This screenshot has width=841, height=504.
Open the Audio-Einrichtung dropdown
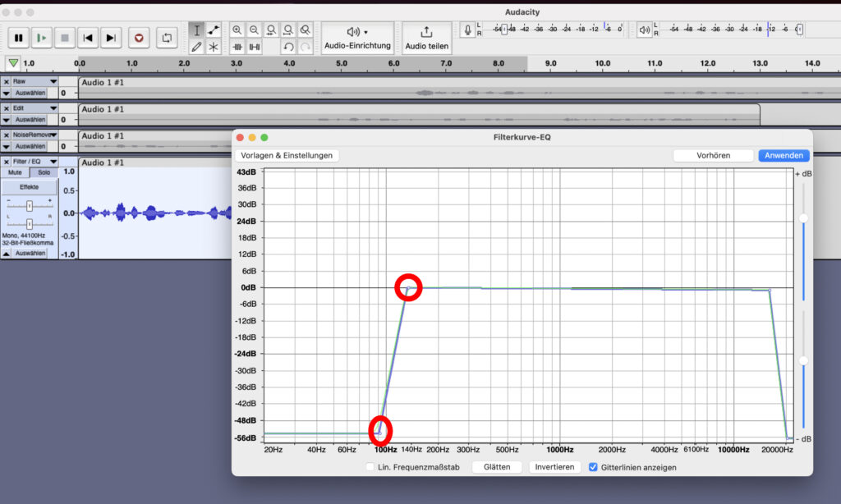358,38
